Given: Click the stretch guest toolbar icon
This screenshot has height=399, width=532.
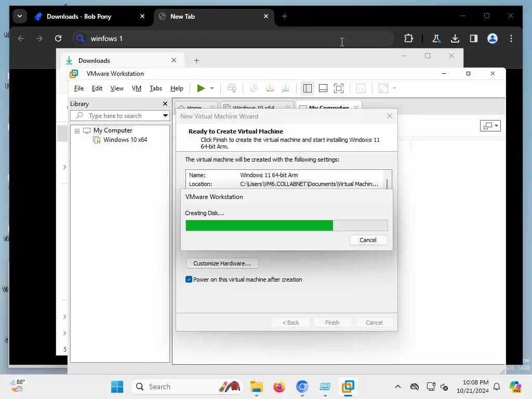Looking at the screenshot, I should (383, 88).
